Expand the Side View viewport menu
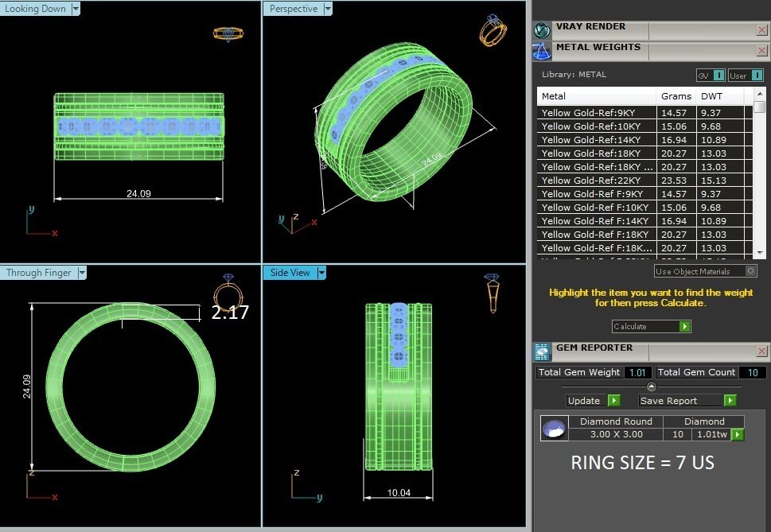This screenshot has height=532, width=771. 321,273
